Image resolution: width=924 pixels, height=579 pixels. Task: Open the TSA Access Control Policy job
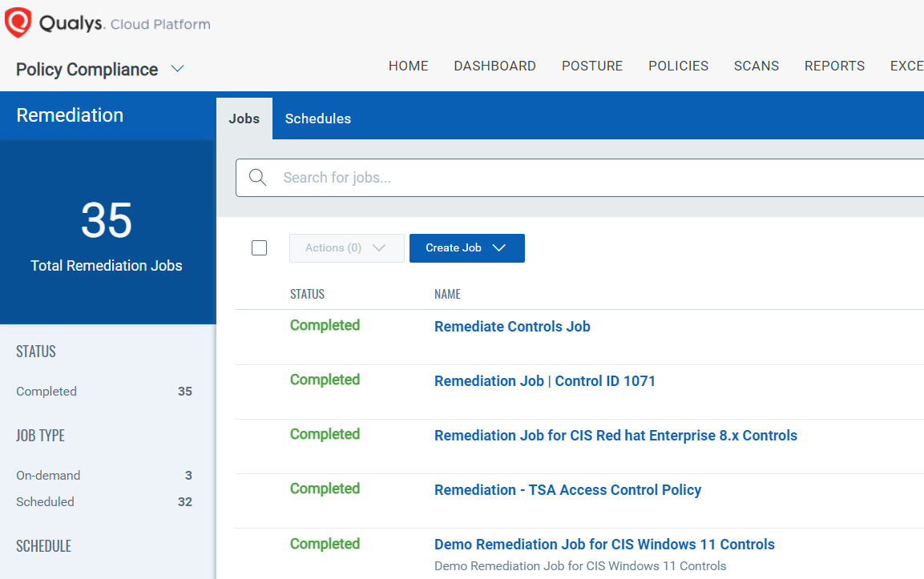click(567, 490)
